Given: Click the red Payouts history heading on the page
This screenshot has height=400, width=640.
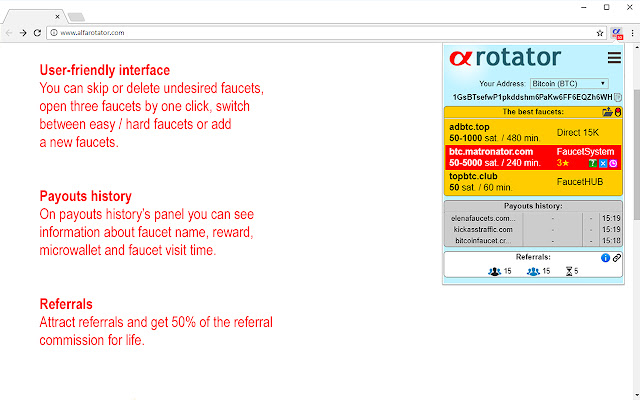Looking at the screenshot, I should [x=85, y=196].
